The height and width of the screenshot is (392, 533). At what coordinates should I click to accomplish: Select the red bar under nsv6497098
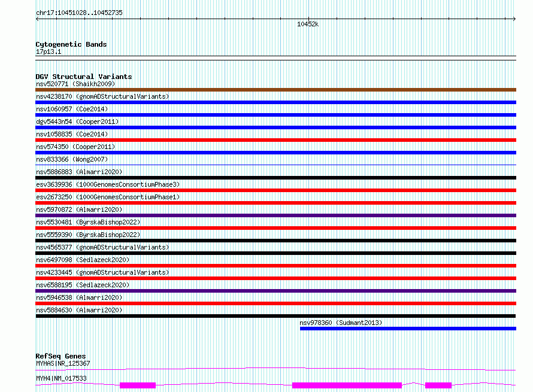275,266
